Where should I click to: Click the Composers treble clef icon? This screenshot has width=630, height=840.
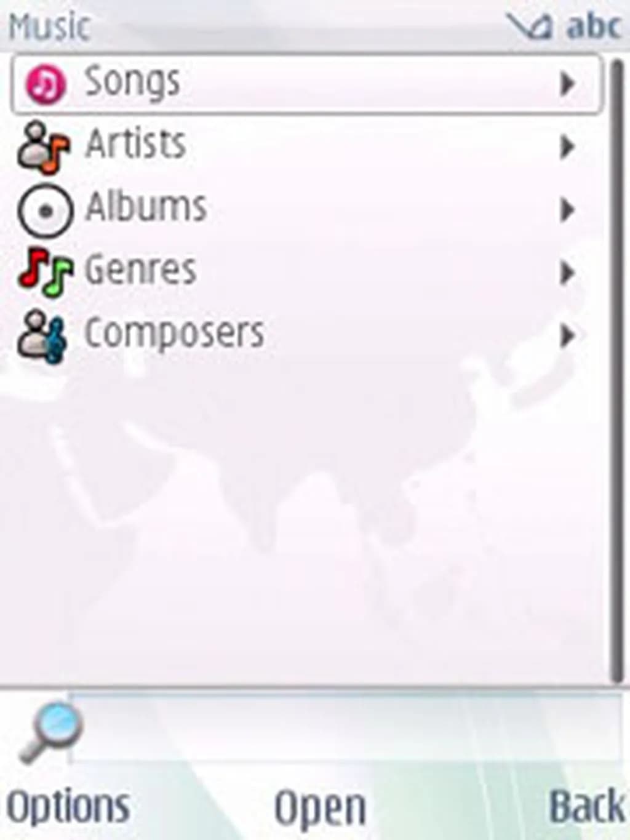(x=42, y=335)
